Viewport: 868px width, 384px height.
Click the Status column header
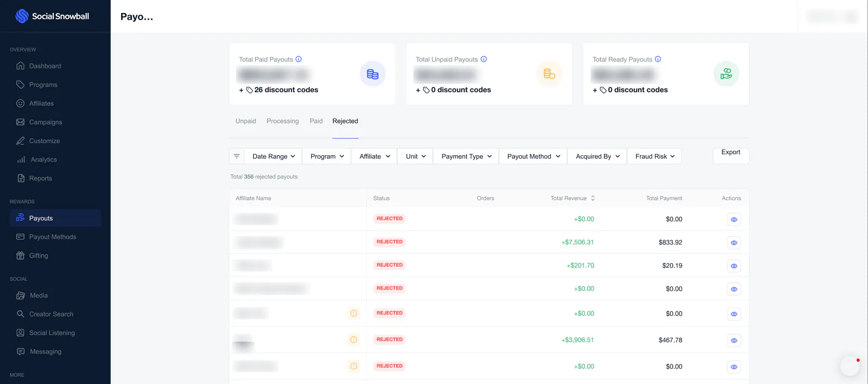pyautogui.click(x=381, y=199)
